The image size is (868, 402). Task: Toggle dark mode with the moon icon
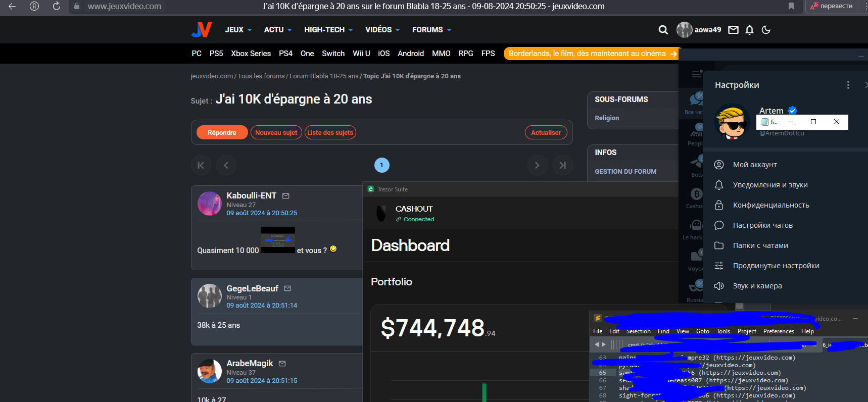tap(766, 30)
